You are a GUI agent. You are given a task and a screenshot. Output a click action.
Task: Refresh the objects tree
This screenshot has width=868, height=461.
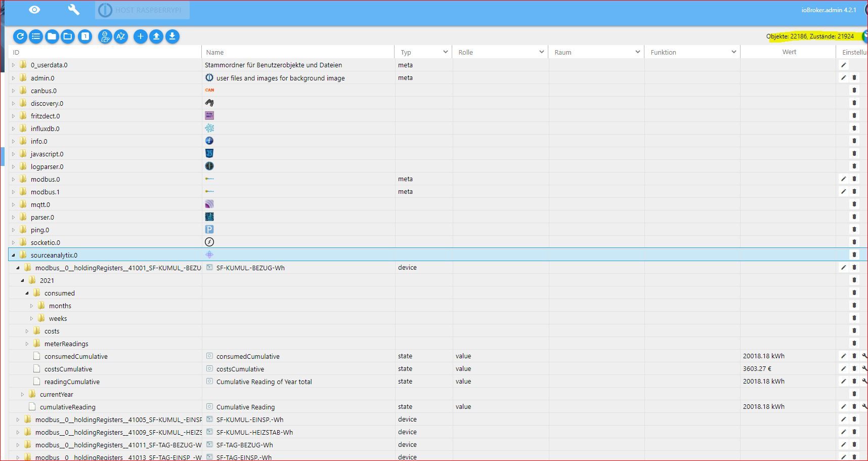(x=20, y=36)
